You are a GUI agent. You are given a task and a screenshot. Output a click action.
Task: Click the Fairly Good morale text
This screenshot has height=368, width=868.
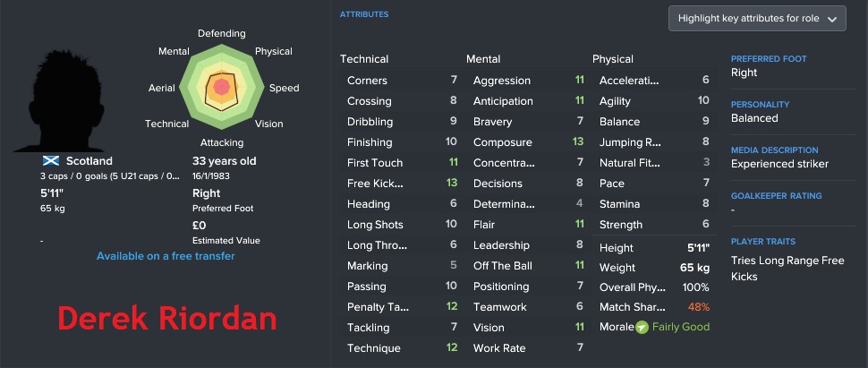coord(680,327)
